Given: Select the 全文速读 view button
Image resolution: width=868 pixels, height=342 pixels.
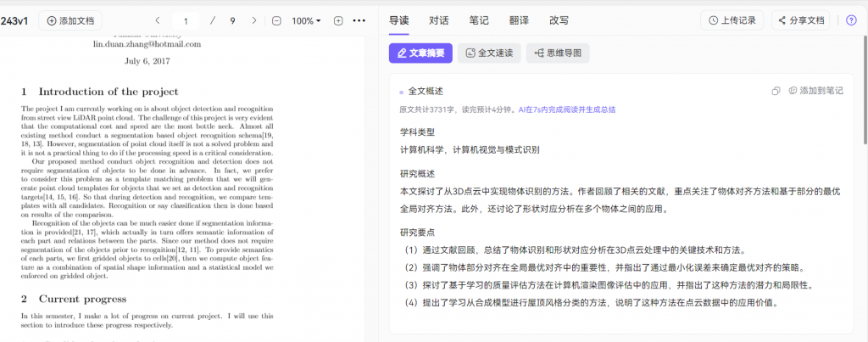Looking at the screenshot, I should coord(489,53).
